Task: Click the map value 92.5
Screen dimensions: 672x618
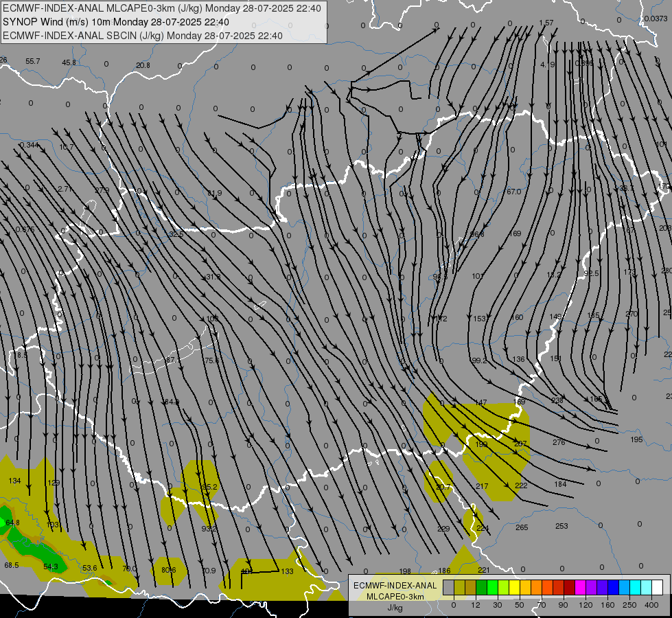Action: [592, 273]
